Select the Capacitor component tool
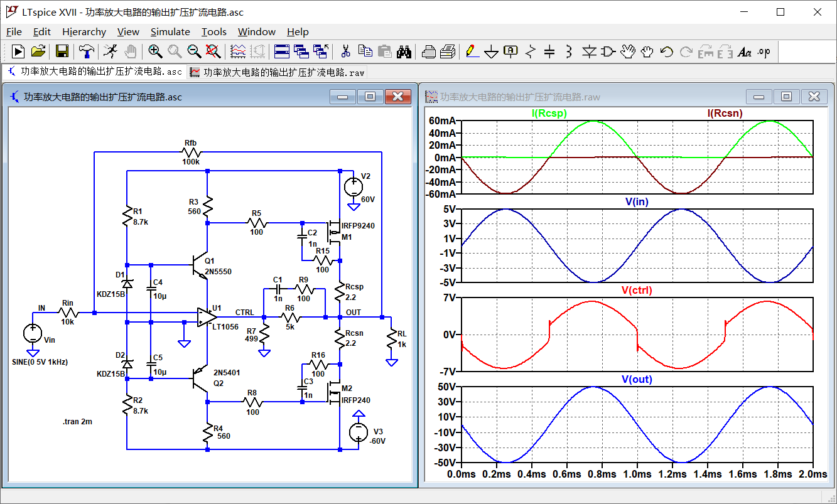Viewport: 837px width, 504px height. coord(549,51)
